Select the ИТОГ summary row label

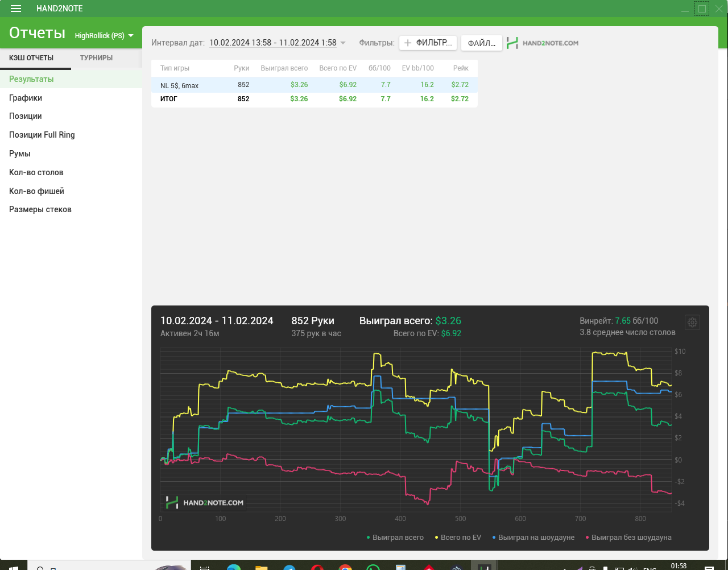point(168,99)
